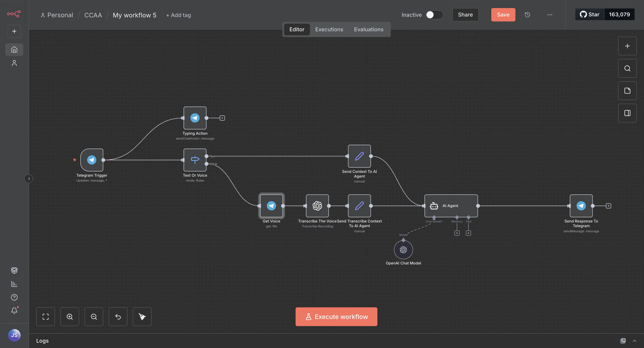The width and height of the screenshot is (644, 348).
Task: Switch to the Executions tab
Action: [329, 29]
